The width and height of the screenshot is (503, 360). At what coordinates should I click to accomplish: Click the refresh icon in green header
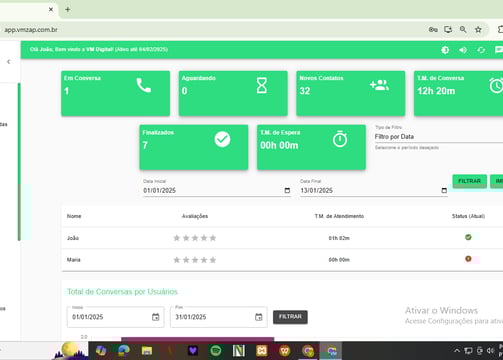tap(481, 50)
